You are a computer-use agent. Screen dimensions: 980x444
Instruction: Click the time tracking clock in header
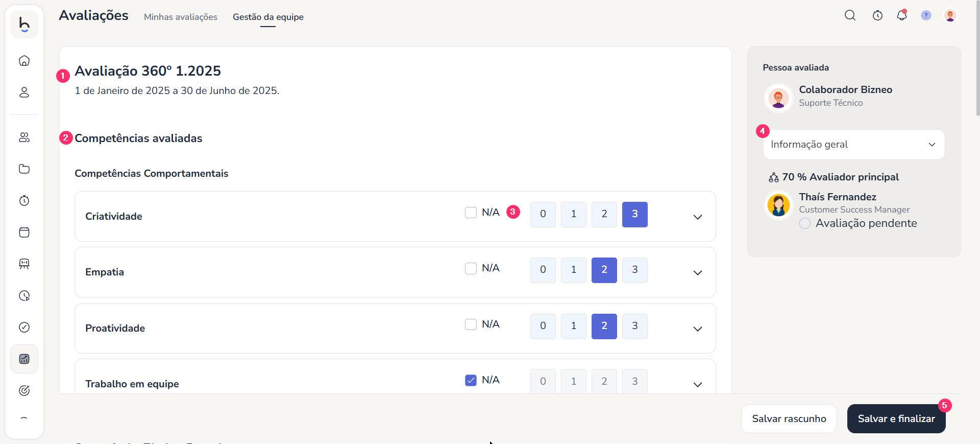coord(877,15)
